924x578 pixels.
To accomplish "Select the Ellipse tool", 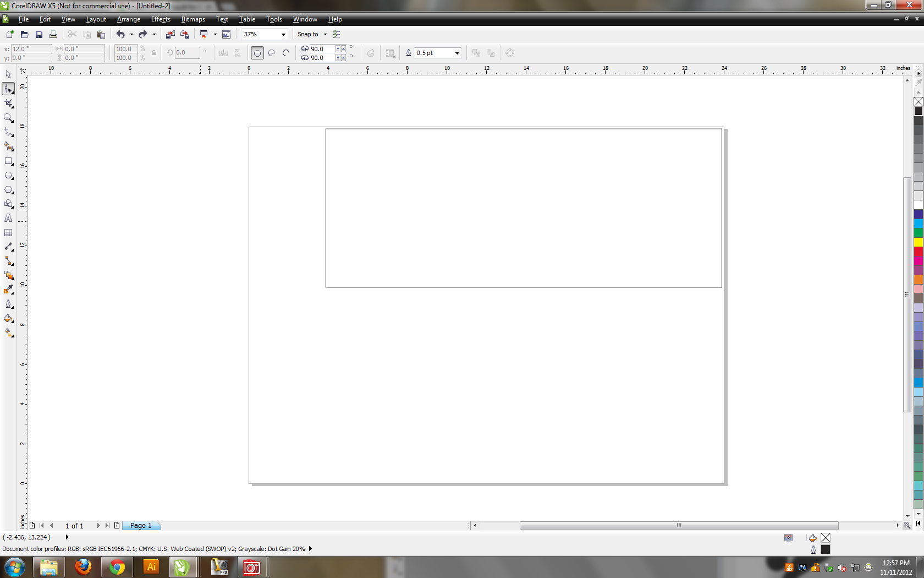I will (8, 175).
